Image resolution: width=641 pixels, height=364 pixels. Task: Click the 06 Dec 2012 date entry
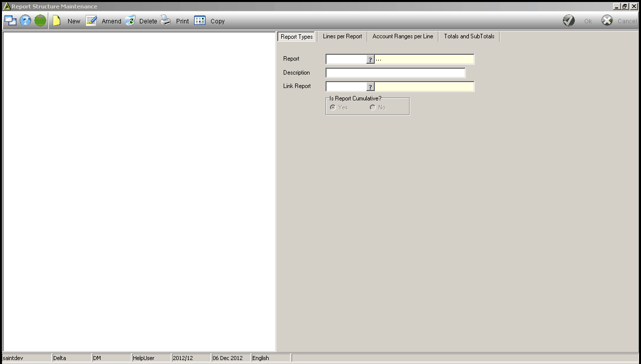231,358
